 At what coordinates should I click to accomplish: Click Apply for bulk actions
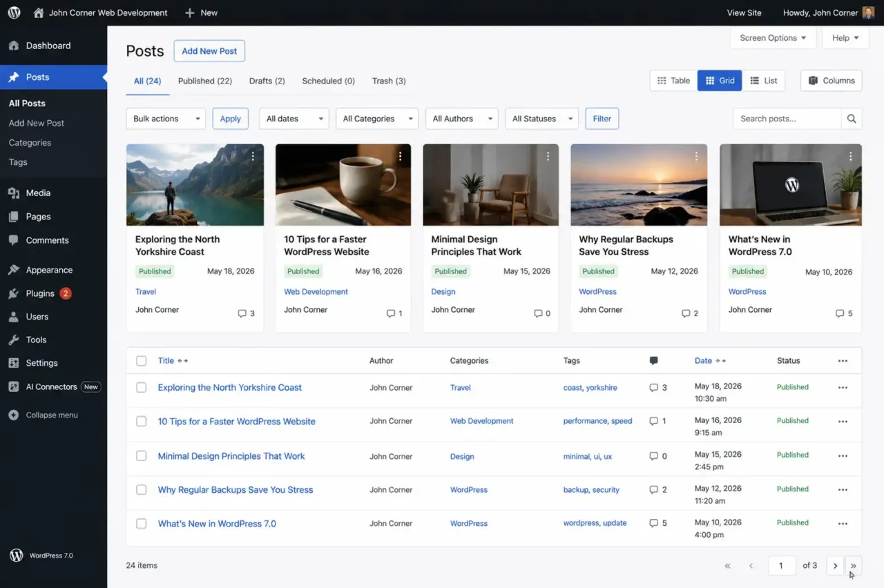(x=230, y=119)
